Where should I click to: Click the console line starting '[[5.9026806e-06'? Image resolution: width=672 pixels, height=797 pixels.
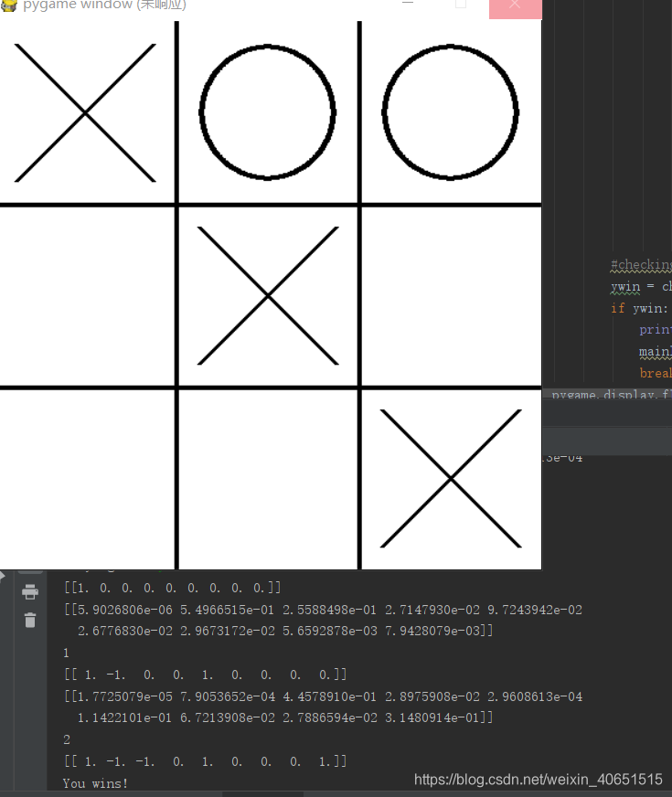coord(324,610)
